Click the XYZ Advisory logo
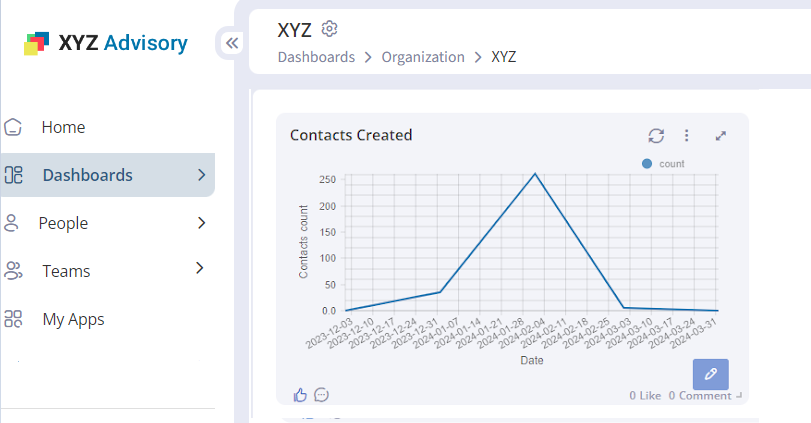 click(x=105, y=43)
